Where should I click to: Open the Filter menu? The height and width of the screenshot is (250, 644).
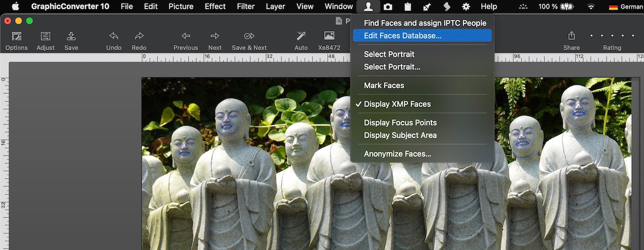[x=246, y=6]
